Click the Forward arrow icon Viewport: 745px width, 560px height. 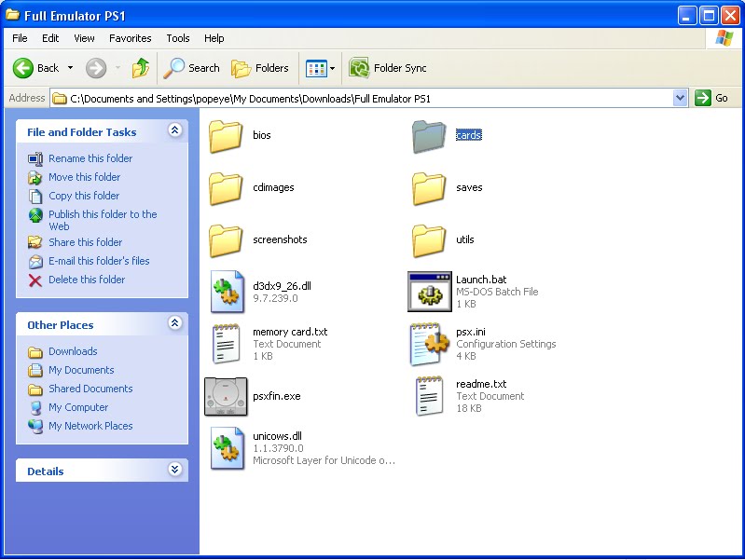pos(96,68)
